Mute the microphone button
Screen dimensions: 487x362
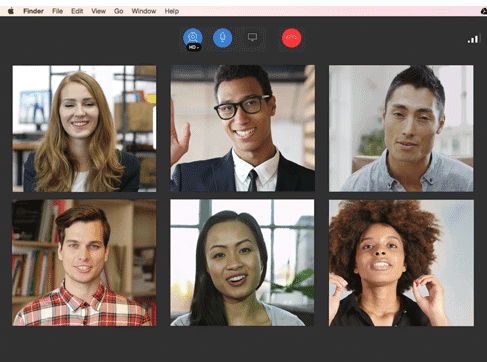pyautogui.click(x=222, y=38)
